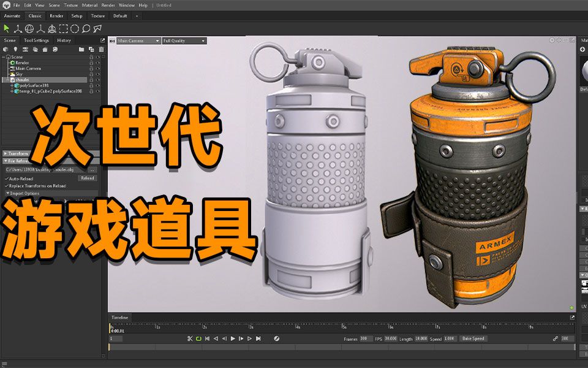Expand the Transform section
588x368 pixels.
click(x=6, y=153)
